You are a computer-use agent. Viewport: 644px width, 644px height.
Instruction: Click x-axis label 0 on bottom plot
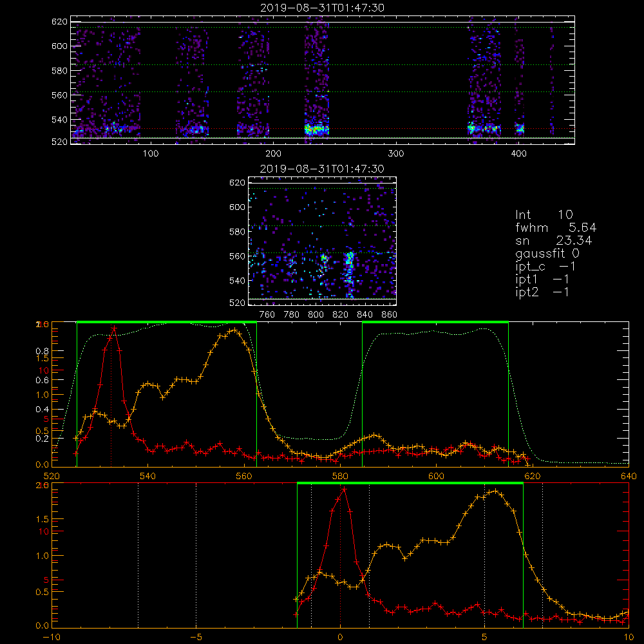click(340, 638)
